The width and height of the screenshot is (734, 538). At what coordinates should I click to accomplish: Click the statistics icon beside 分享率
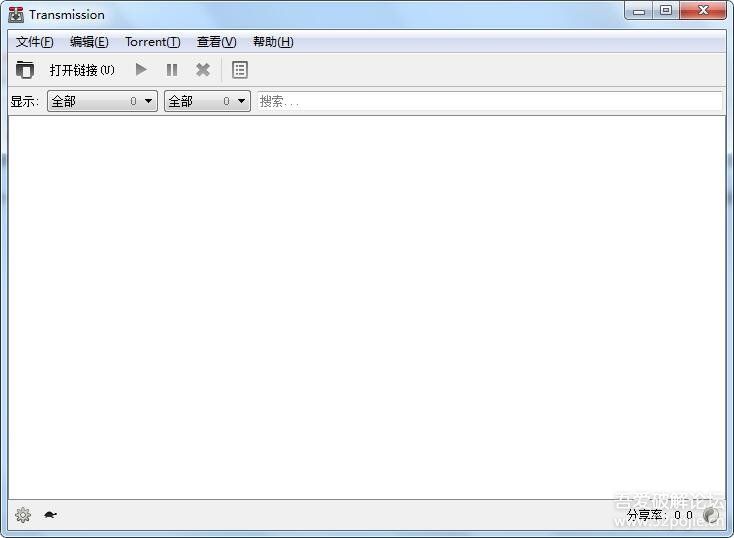[711, 515]
